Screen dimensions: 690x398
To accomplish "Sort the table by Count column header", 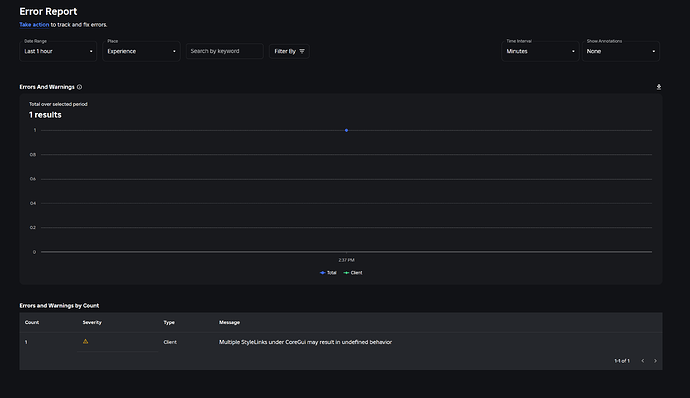I will 32,322.
